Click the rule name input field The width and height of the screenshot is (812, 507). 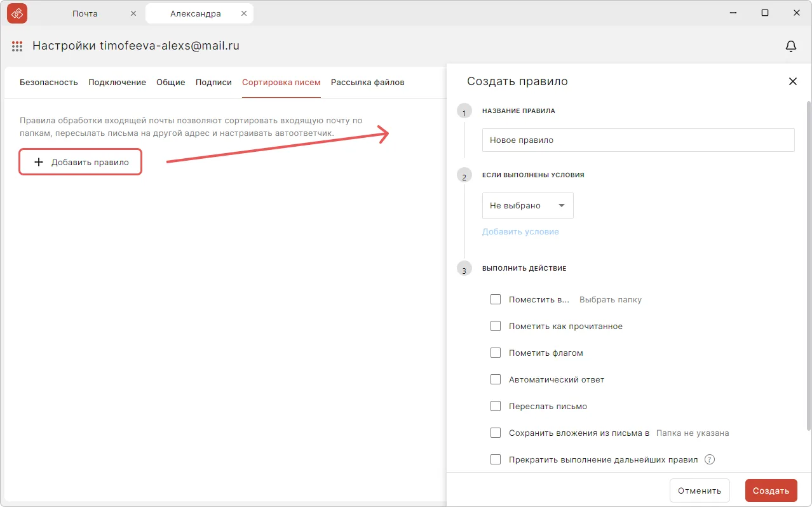coord(638,140)
